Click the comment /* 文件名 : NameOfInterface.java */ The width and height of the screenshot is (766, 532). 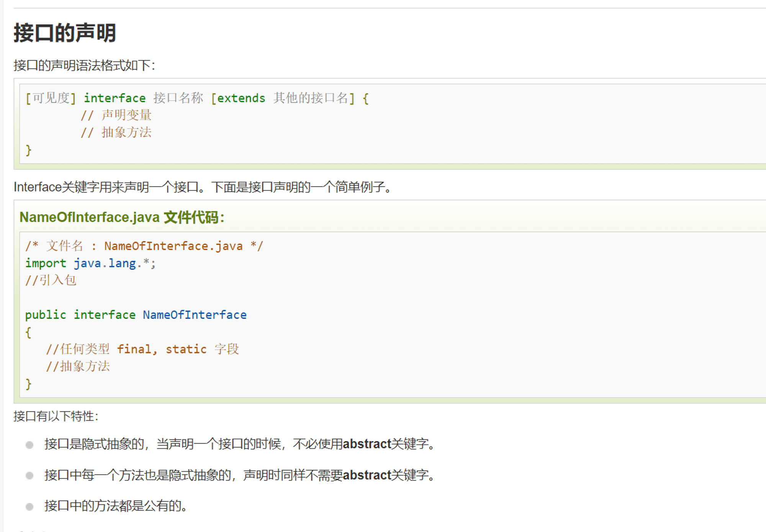[x=144, y=246]
